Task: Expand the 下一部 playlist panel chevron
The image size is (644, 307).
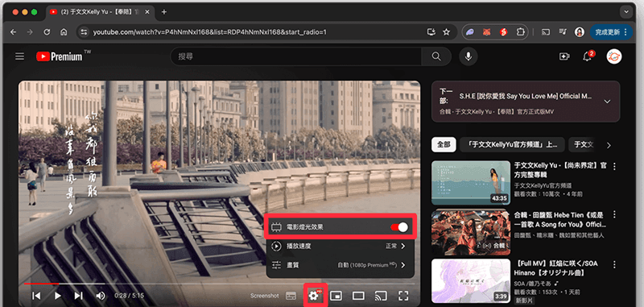Action: tap(607, 102)
